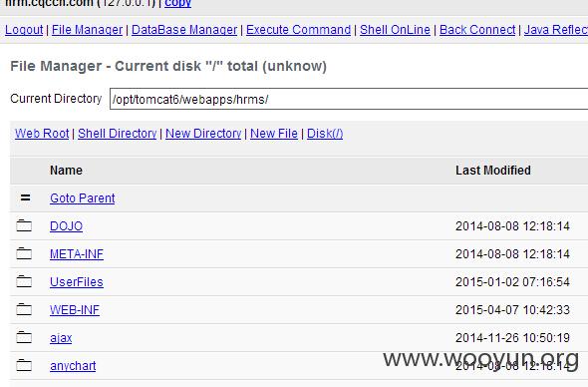Click the anychart folder icon
588x387 pixels.
pos(24,365)
